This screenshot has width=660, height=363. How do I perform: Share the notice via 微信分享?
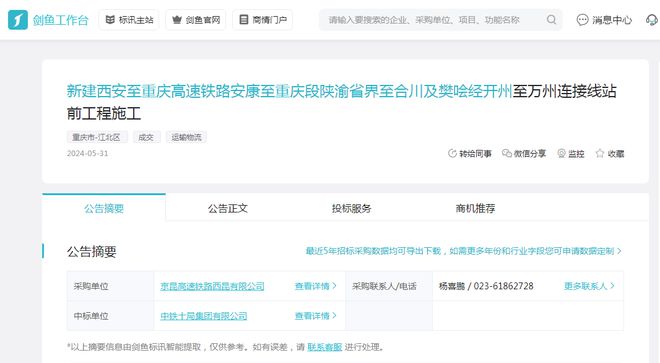tap(524, 154)
